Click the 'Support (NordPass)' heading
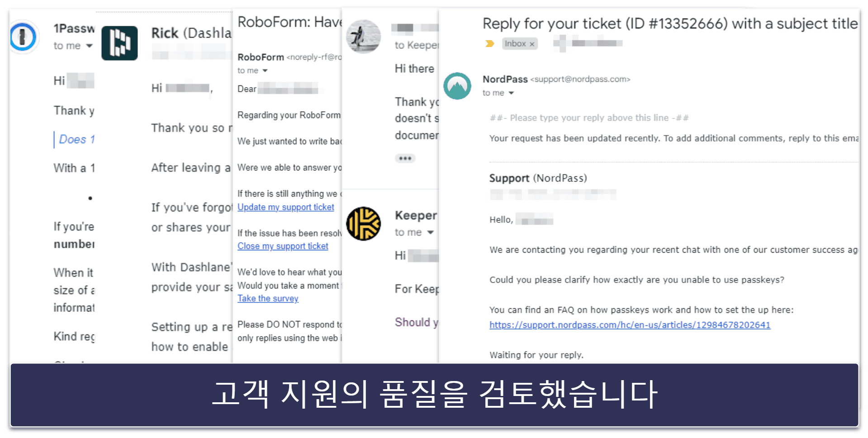 pyautogui.click(x=538, y=178)
